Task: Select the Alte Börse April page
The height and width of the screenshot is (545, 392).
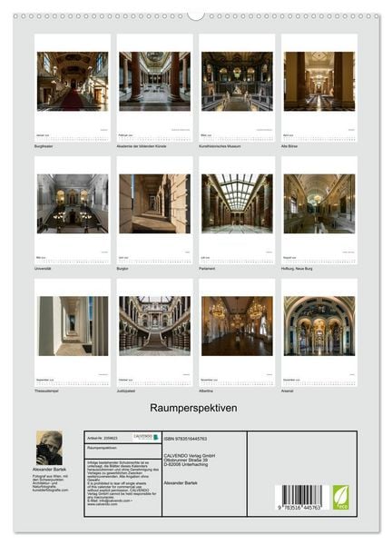Action: tap(319, 87)
